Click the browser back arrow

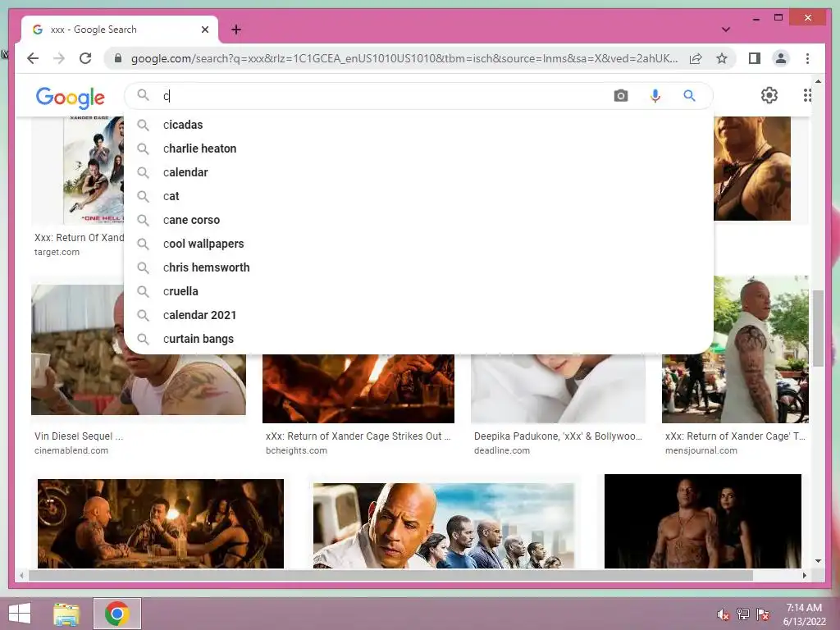[33, 58]
